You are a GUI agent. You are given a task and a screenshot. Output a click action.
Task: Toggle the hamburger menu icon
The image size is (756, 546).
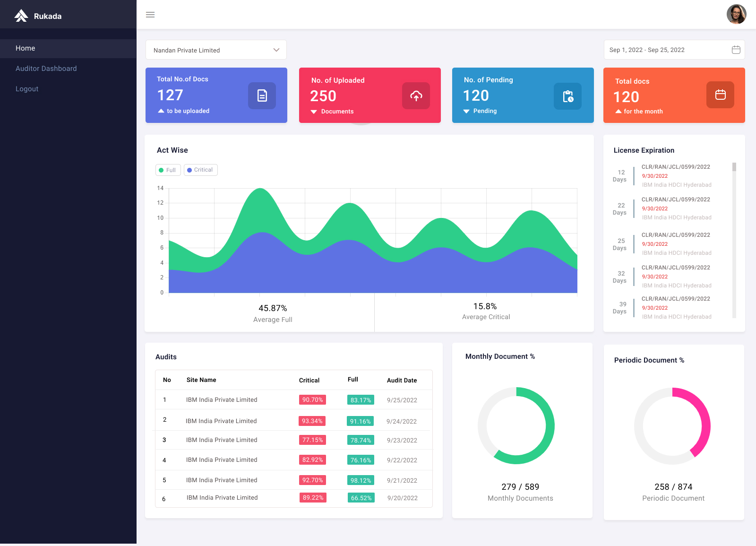point(150,15)
